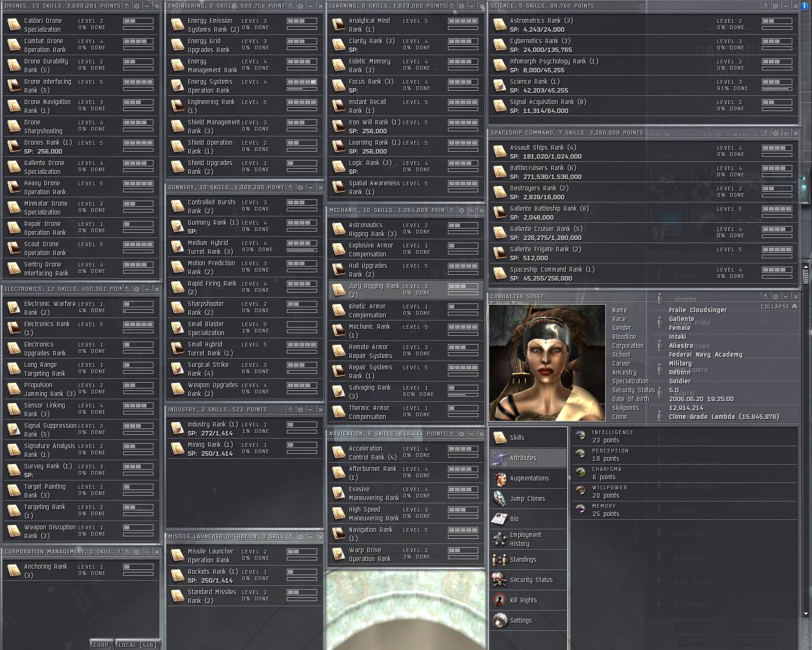
Task: Click the Heavy Drone Operation skill book icon
Action: pyautogui.click(x=13, y=187)
